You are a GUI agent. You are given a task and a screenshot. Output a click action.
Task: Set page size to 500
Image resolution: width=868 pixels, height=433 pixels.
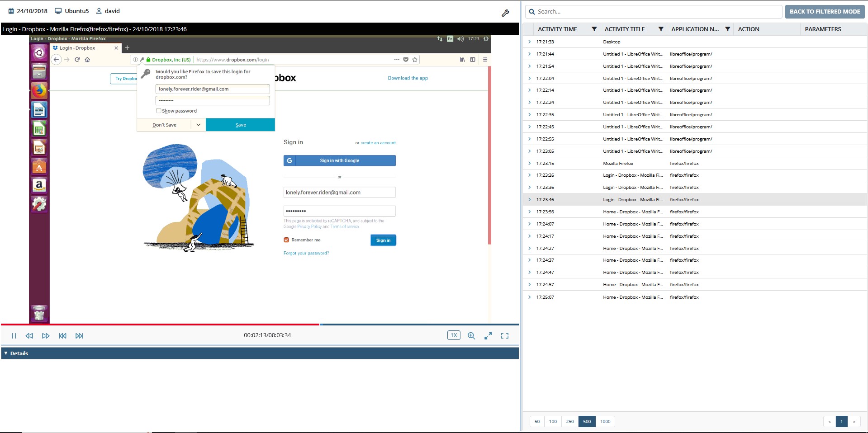pos(587,421)
